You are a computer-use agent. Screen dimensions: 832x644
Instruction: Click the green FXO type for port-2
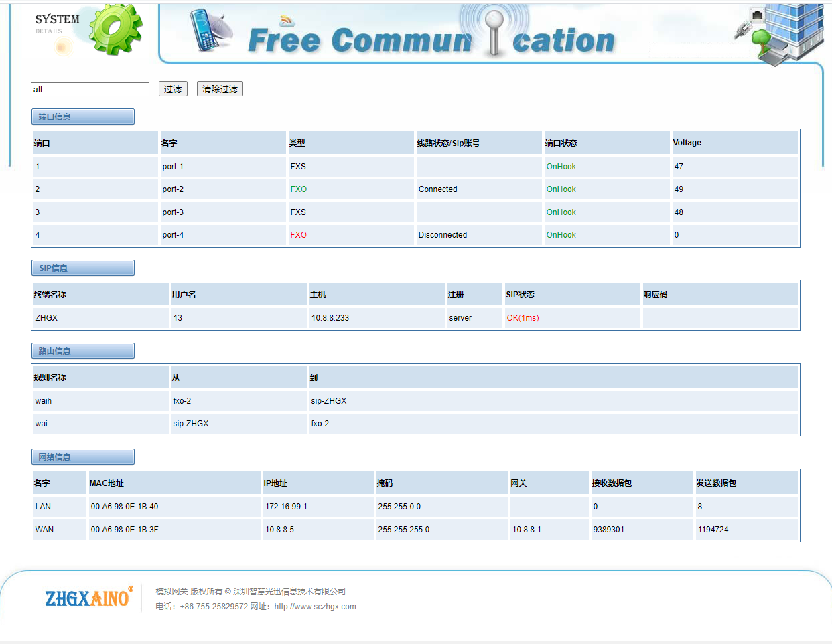click(x=298, y=189)
